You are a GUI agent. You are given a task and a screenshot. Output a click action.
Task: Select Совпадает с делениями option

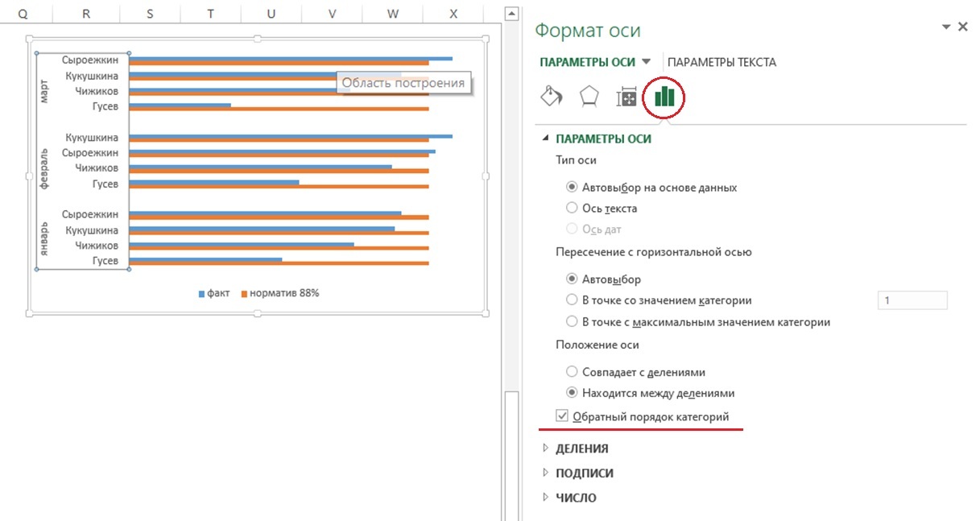(572, 372)
